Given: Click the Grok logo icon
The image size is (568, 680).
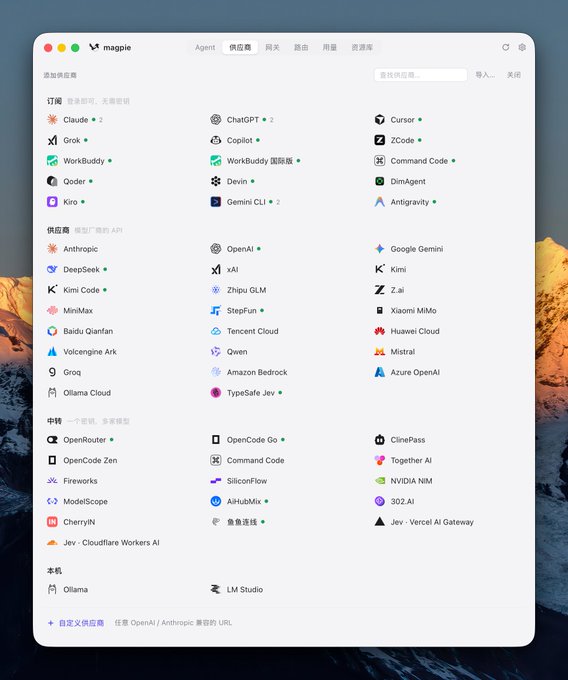Looking at the screenshot, I should click(x=52, y=140).
